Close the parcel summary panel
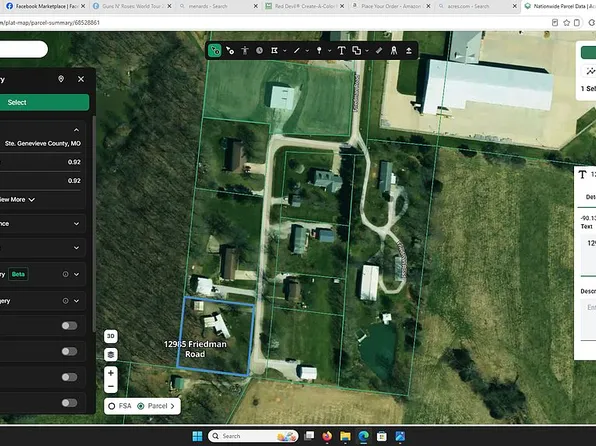 click(x=81, y=79)
